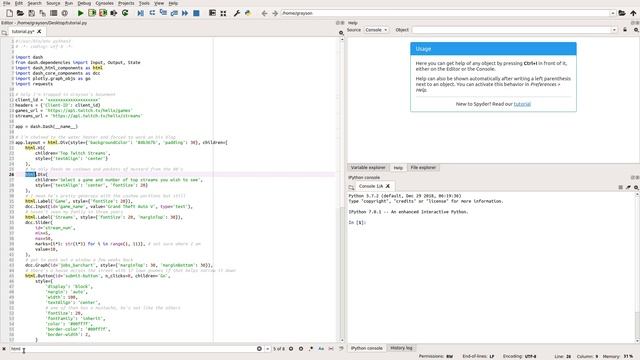Viewport: 640px width, 360px height.
Task: Switch to the File explorer tab
Action: 423,167
